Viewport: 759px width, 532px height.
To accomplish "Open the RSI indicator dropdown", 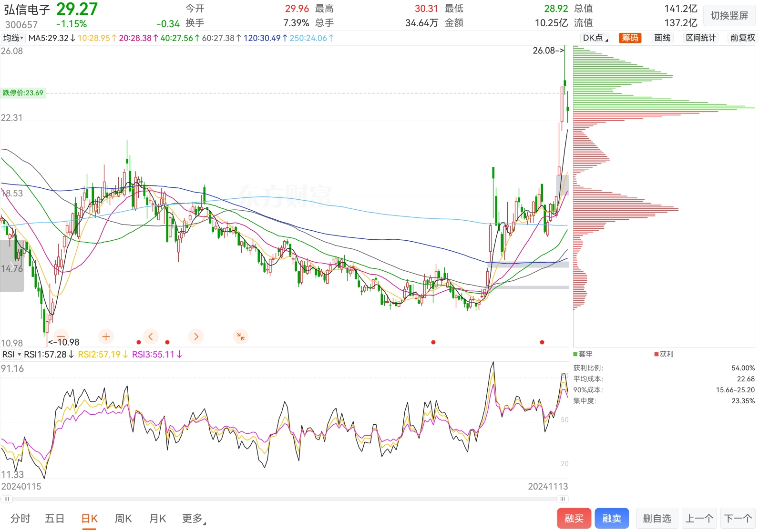I will click(11, 354).
